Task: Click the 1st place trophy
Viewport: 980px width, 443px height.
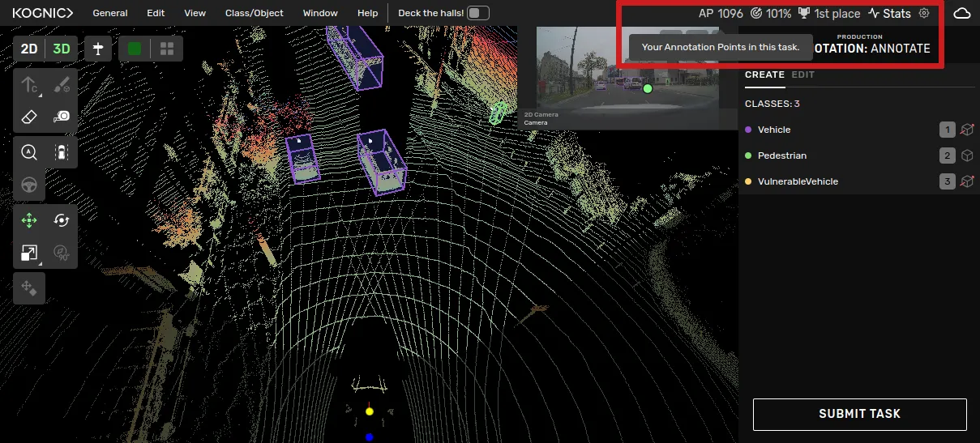Action: pyautogui.click(x=829, y=14)
